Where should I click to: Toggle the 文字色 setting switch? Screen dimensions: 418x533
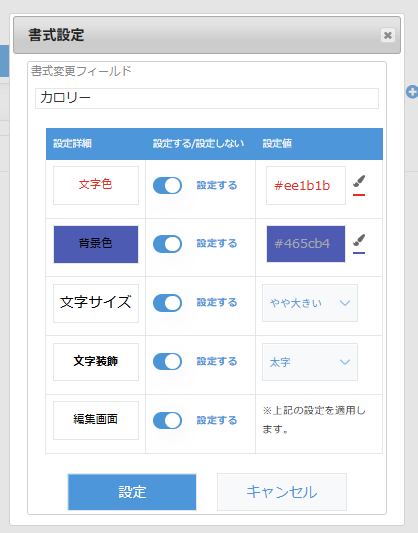coord(167,186)
